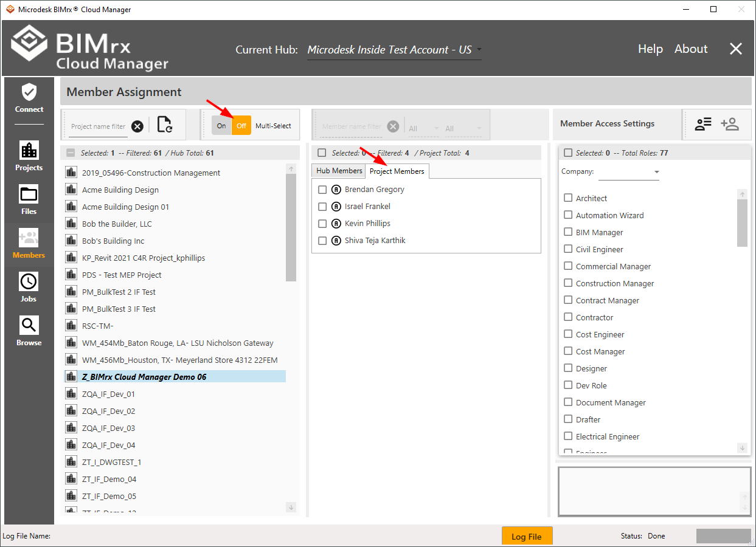Click the member list settings icon
Screen dimensions: 756x547
[x=703, y=124]
